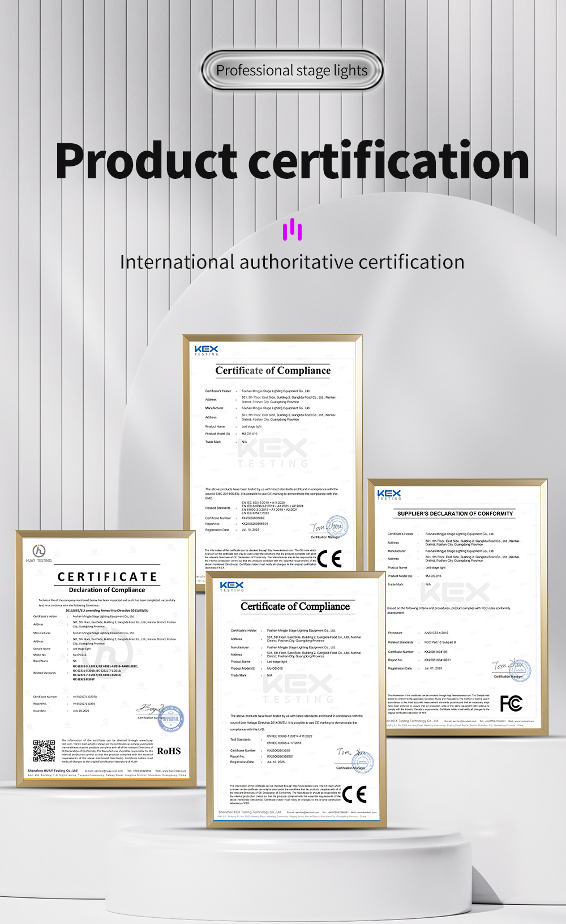Click the KEX Testing logo on the EMC certificate
This screenshot has height=924, width=566.
(x=206, y=350)
